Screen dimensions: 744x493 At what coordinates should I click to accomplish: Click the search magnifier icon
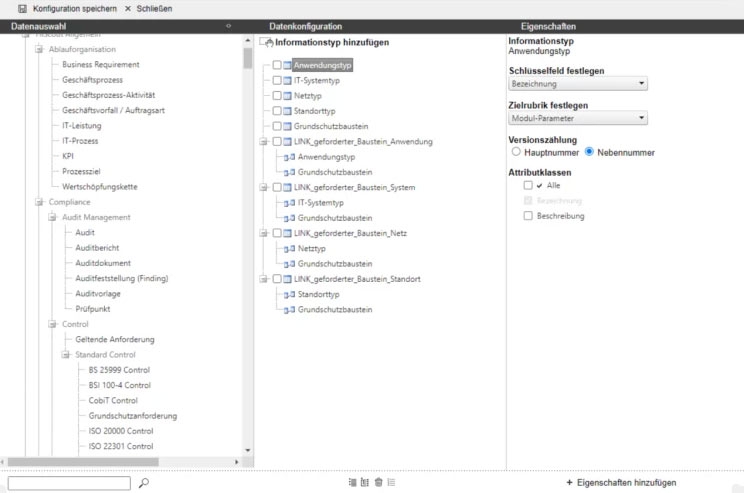point(143,483)
